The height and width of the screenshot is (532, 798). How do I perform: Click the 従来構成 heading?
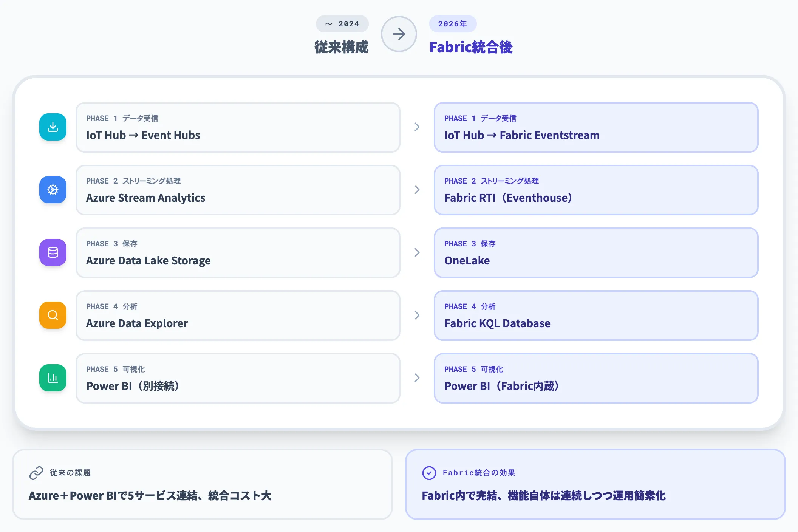342,47
